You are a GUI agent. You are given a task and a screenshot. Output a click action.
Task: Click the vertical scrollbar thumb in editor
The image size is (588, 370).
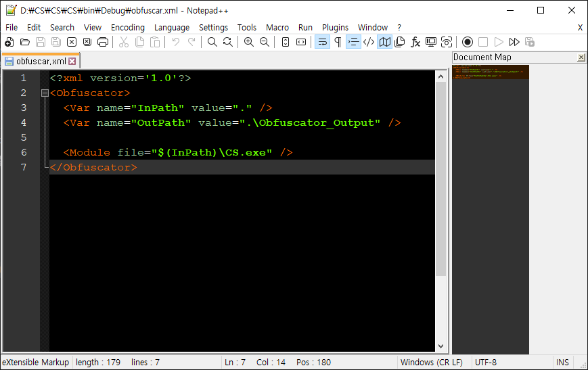pyautogui.click(x=440, y=179)
